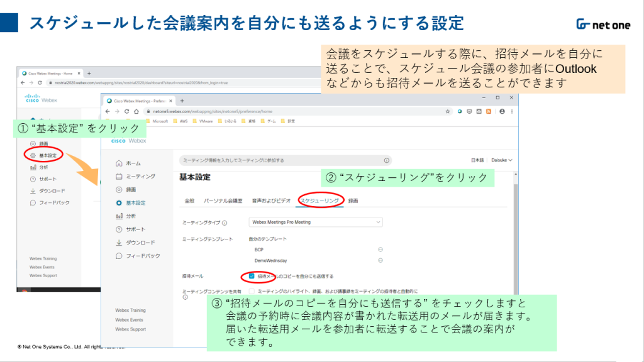Open サポート in front window sidebar

(130, 229)
